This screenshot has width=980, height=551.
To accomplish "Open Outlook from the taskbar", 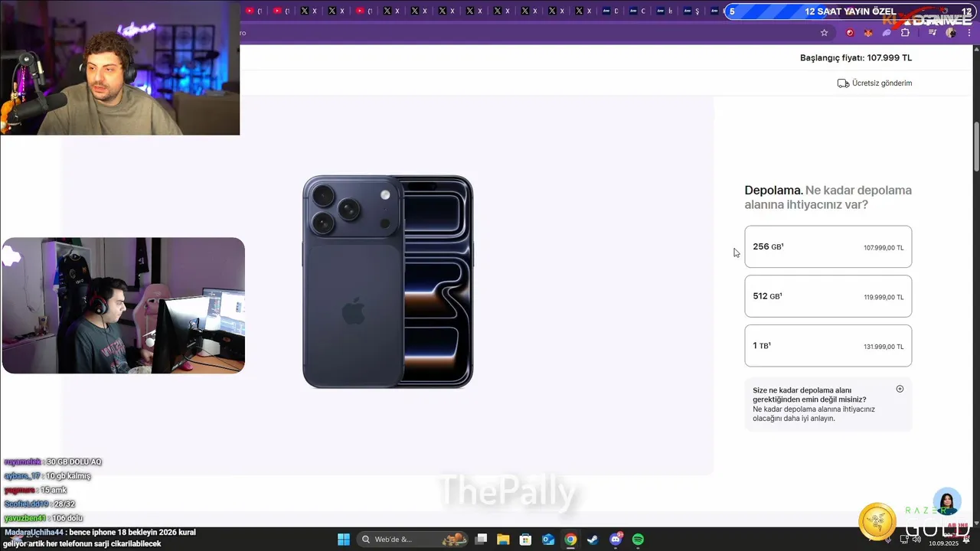I will 548,540.
